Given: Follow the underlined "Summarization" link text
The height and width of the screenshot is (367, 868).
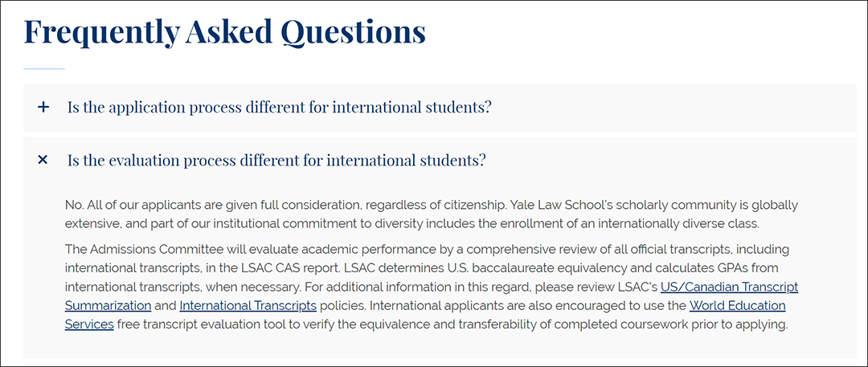Looking at the screenshot, I should 108,305.
